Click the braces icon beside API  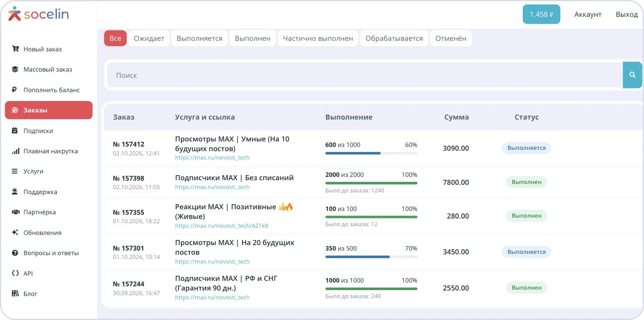point(16,273)
